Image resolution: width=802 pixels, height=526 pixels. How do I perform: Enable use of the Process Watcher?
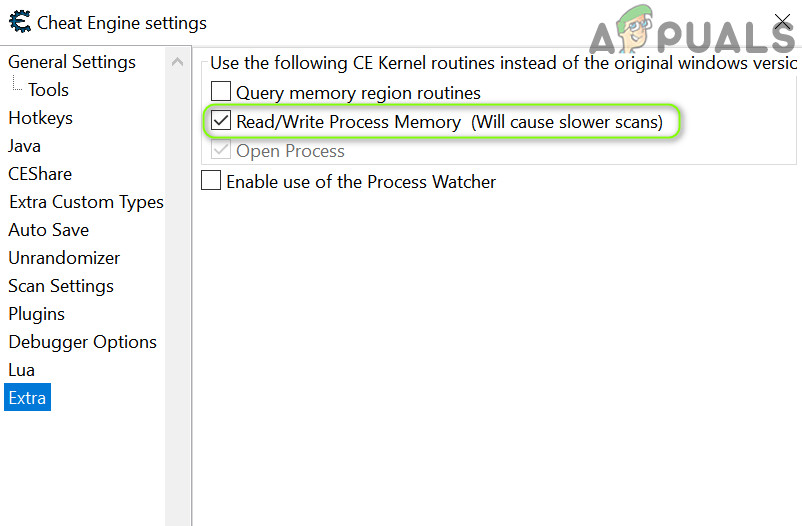[x=211, y=181]
